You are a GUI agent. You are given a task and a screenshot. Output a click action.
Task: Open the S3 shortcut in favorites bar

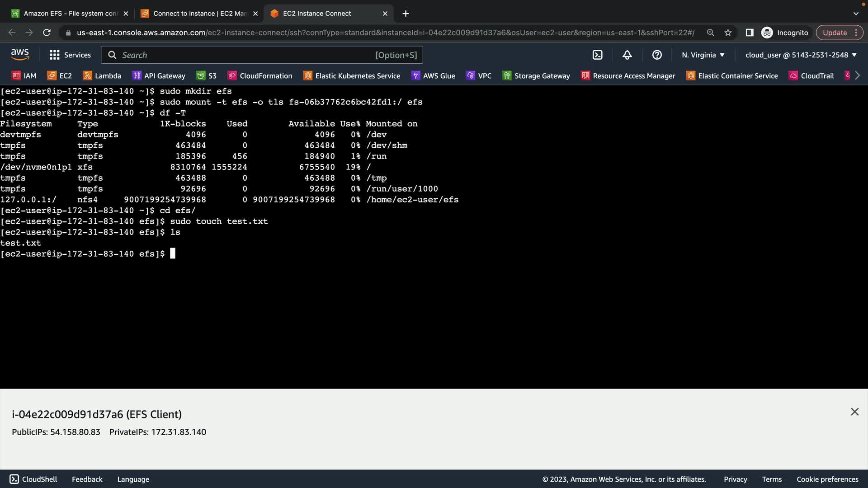point(207,75)
